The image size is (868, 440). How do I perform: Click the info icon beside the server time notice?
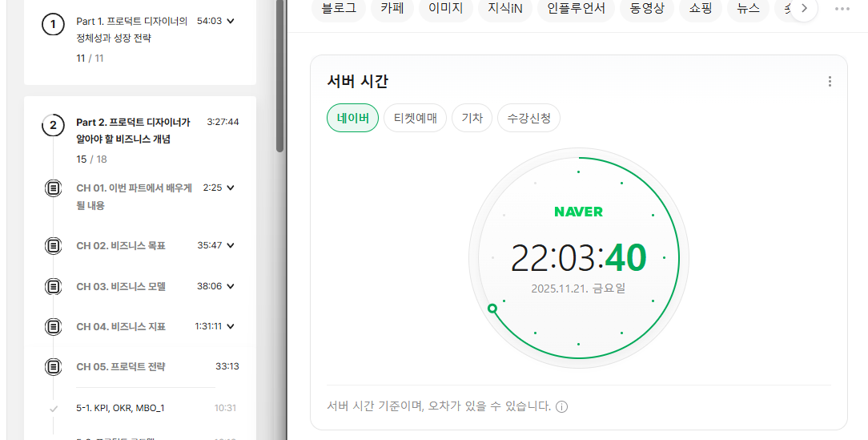point(561,407)
